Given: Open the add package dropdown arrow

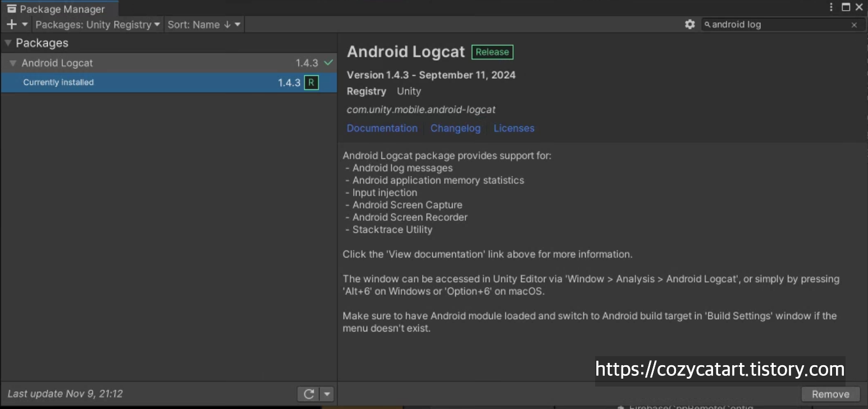Looking at the screenshot, I should point(25,24).
